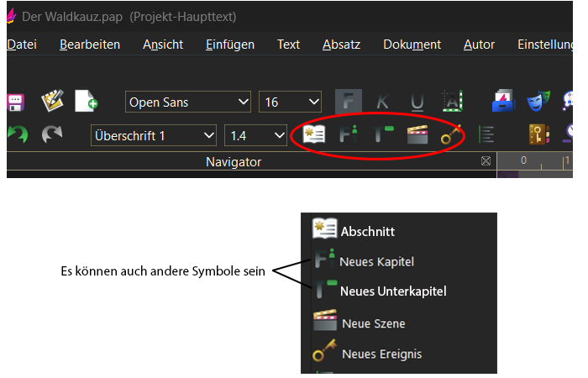588x378 pixels.
Task: Open the Dokument menu
Action: pos(412,45)
